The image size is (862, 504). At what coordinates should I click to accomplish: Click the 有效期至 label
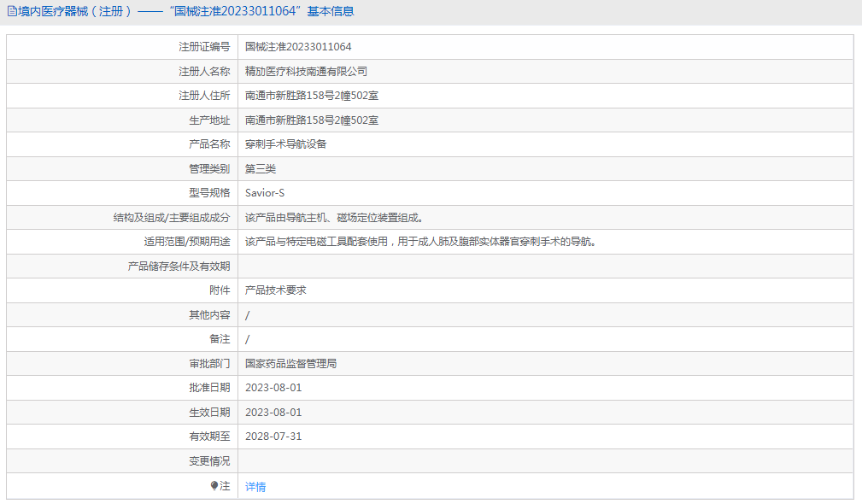209,437
